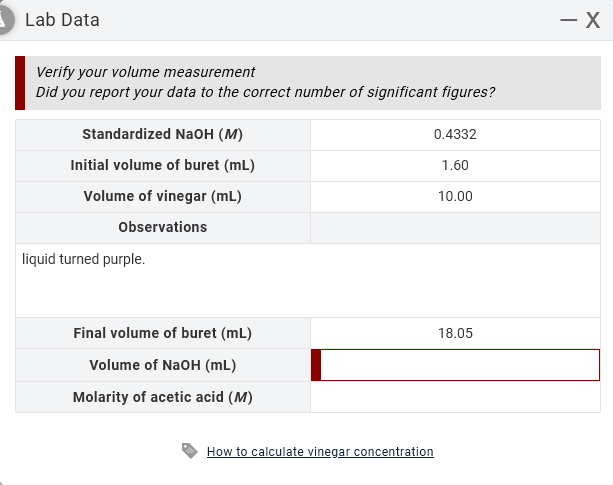
Task: Click the Initial volume of buret value
Action: [x=455, y=165]
